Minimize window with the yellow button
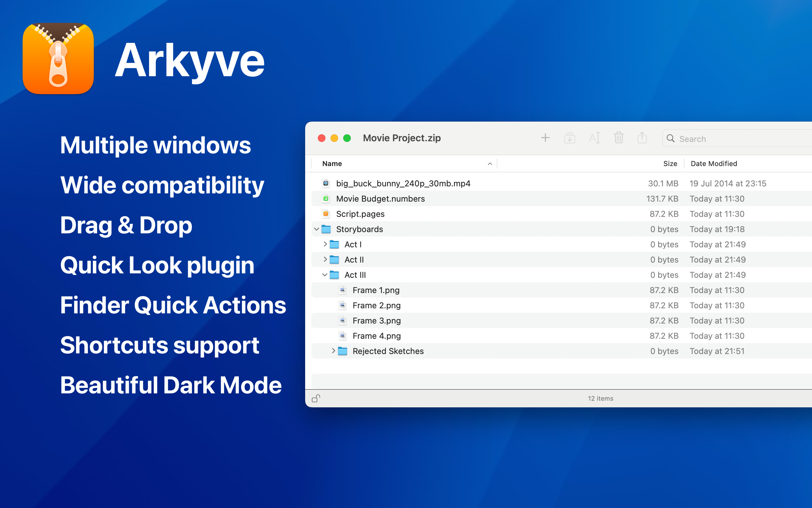The height and width of the screenshot is (508, 812). [334, 138]
